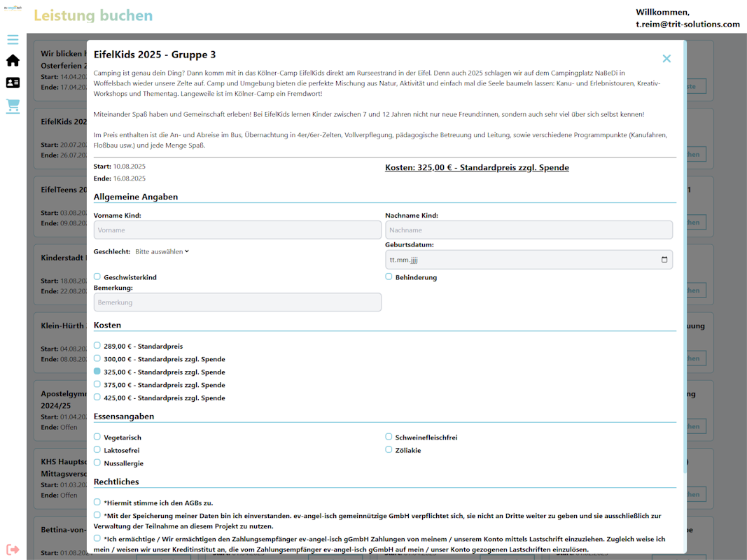Click the dialog's vertical scrollbar
The width and height of the screenshot is (747, 560).
tap(685, 257)
